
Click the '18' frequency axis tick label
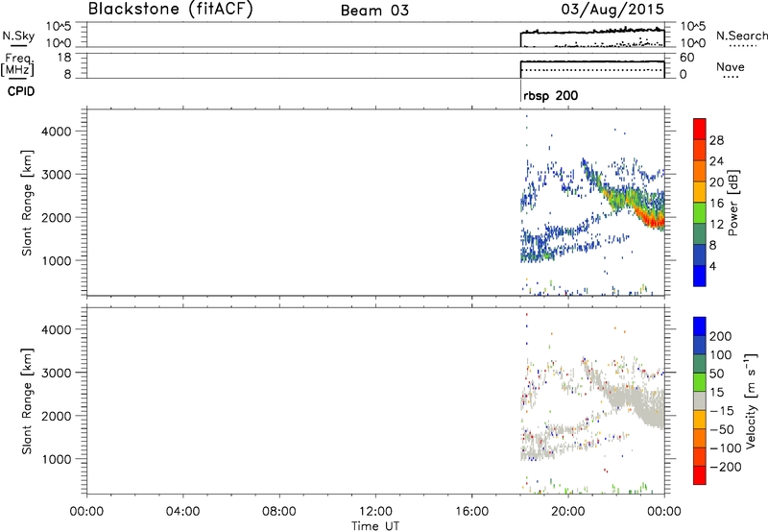click(63, 58)
